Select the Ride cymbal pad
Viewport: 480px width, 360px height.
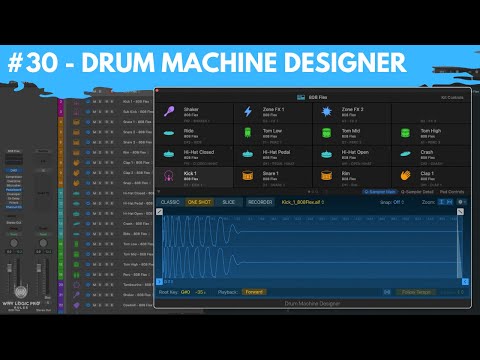pos(195,135)
